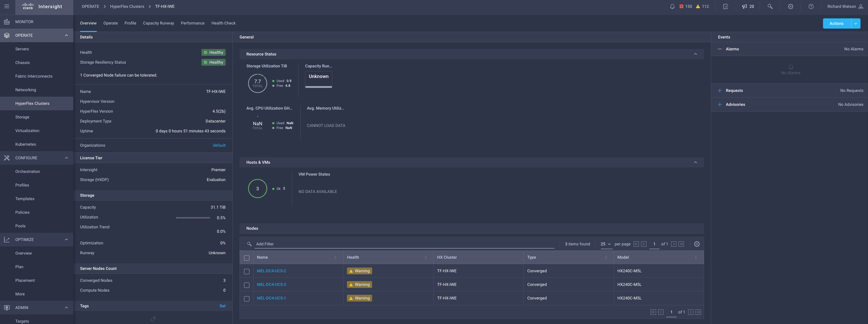
Task: Open Fabric Interconnects in the sidebar
Action: click(34, 76)
